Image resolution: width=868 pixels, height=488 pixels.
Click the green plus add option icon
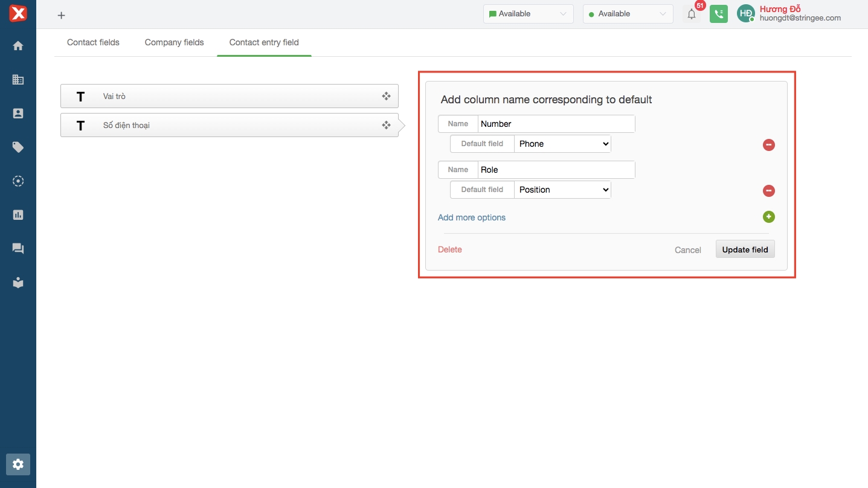(768, 217)
